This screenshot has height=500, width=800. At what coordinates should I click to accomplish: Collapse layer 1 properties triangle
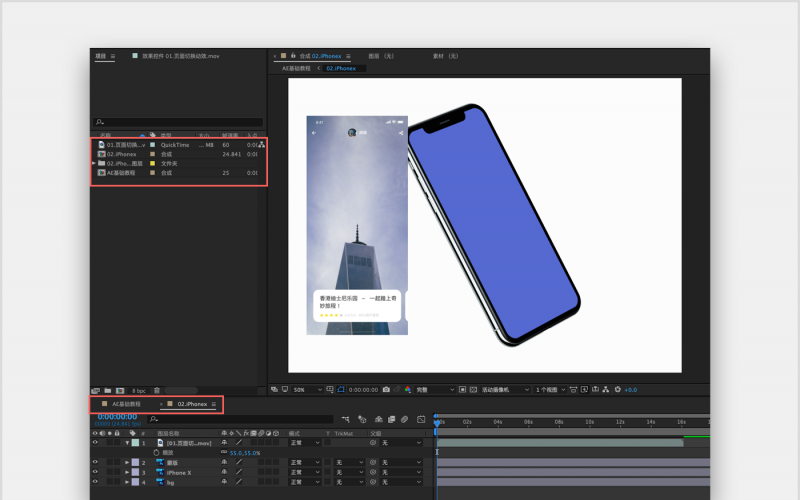[x=127, y=443]
